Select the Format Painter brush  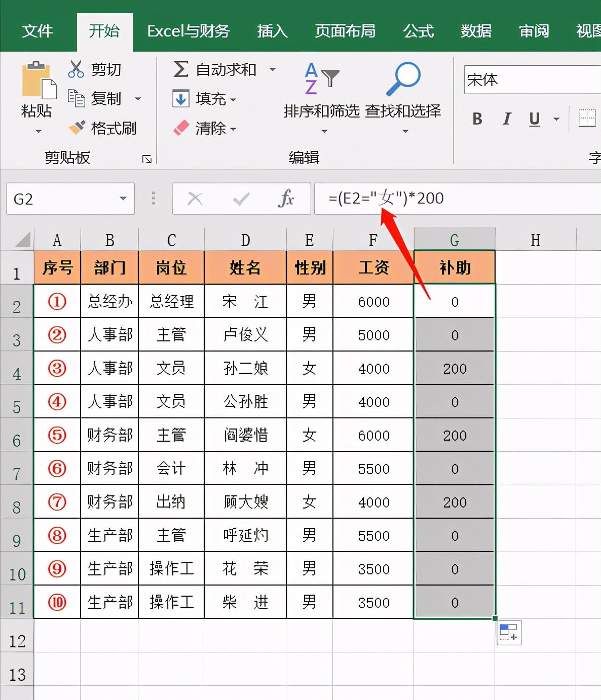[77, 128]
